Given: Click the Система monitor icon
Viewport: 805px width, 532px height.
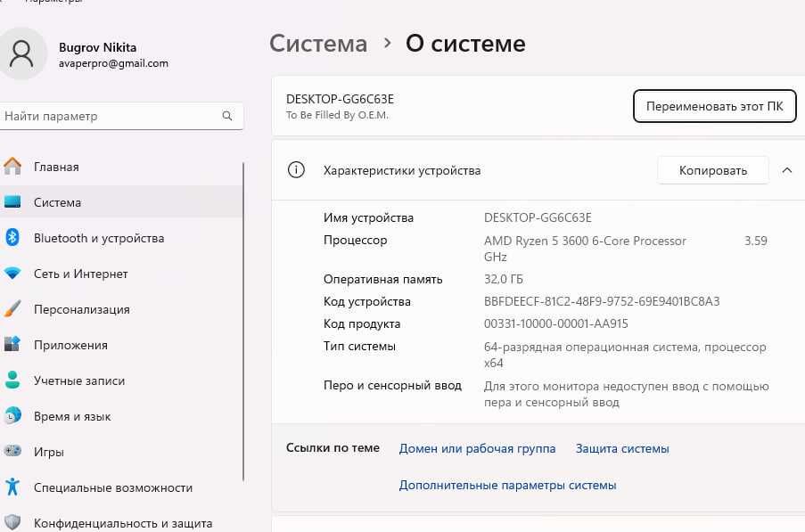Looking at the screenshot, I should pos(12,201).
